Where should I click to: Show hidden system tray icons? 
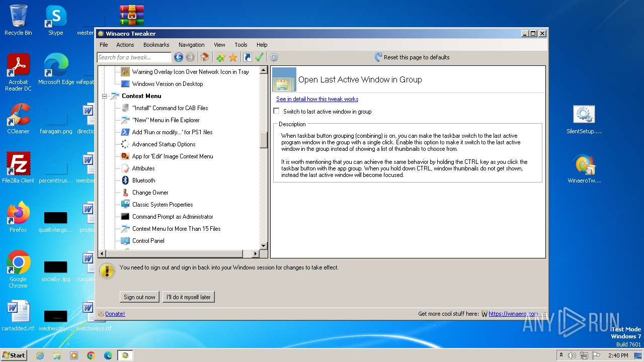click(x=560, y=355)
